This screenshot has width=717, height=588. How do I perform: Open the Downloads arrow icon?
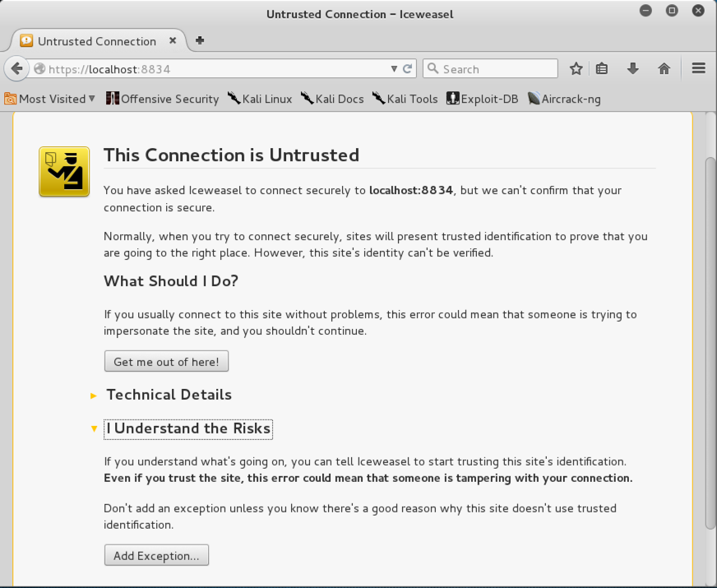point(633,69)
